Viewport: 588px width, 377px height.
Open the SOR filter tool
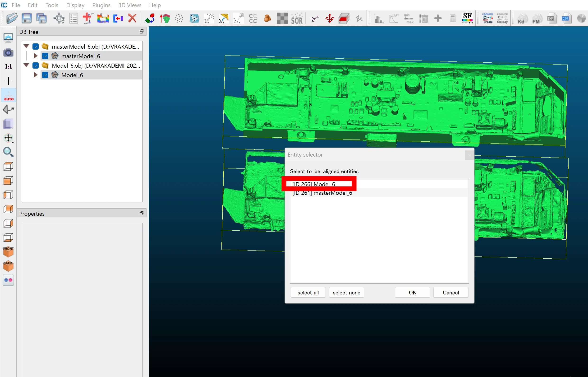[297, 18]
